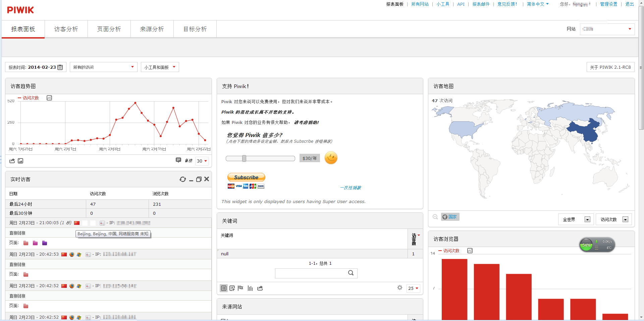Click 退出 logout link

(x=630, y=4)
